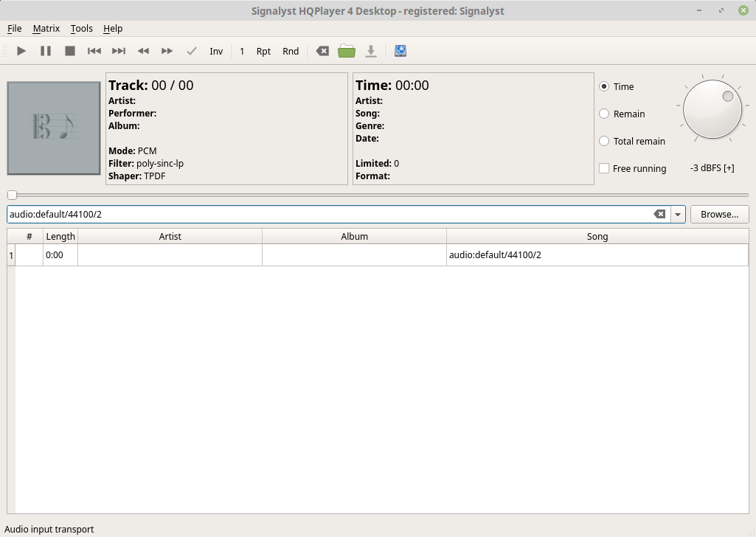The image size is (756, 537).
Task: Click the Pause toolbar icon
Action: [46, 51]
